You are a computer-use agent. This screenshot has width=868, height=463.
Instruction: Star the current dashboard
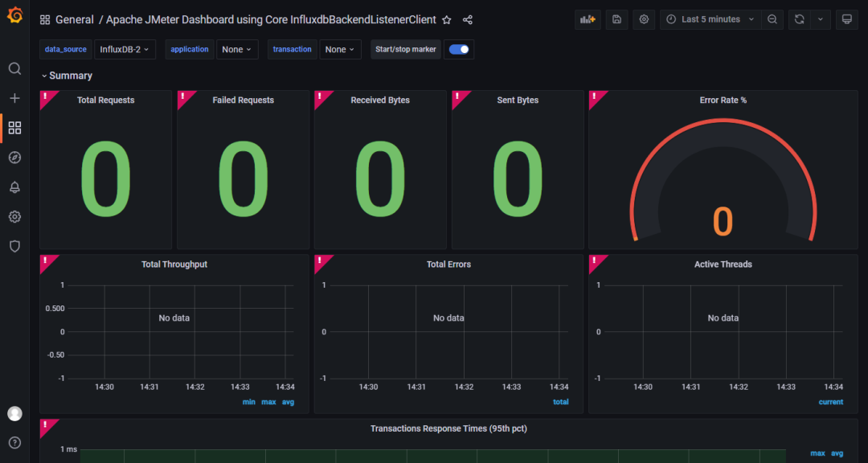click(x=446, y=19)
